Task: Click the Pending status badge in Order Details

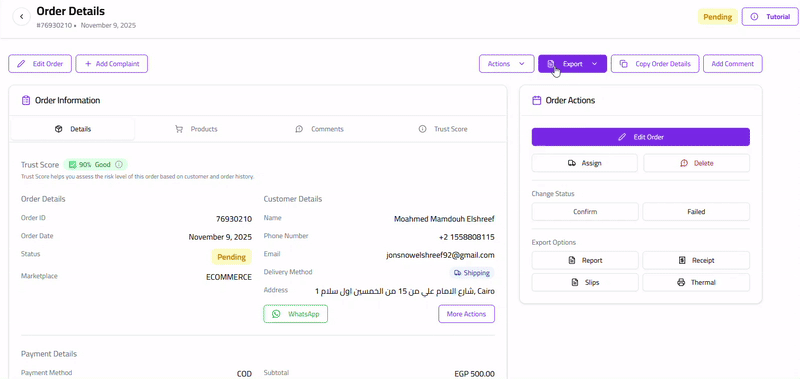Action: tap(232, 257)
